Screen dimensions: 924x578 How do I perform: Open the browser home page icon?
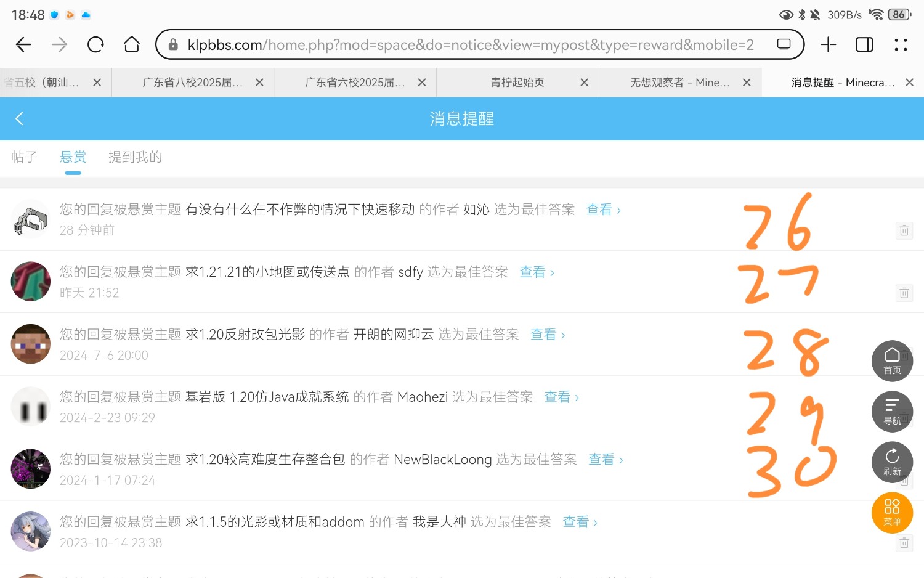pos(132,44)
